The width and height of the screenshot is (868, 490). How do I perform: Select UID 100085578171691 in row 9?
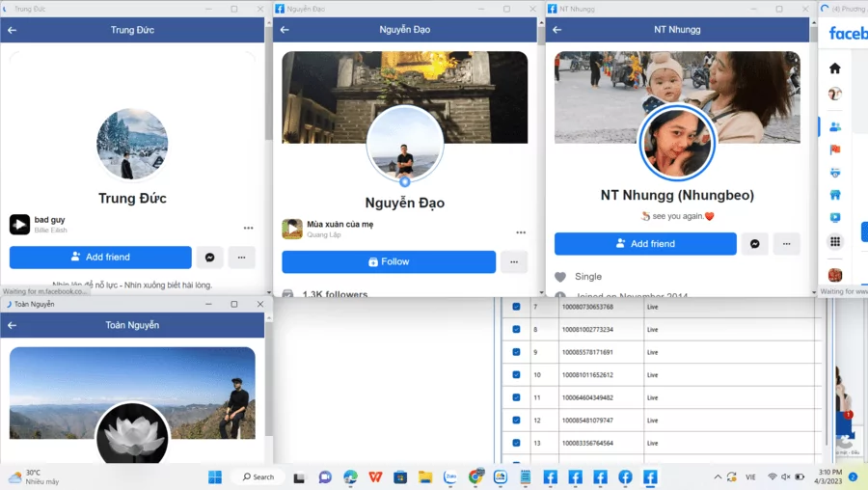point(588,352)
